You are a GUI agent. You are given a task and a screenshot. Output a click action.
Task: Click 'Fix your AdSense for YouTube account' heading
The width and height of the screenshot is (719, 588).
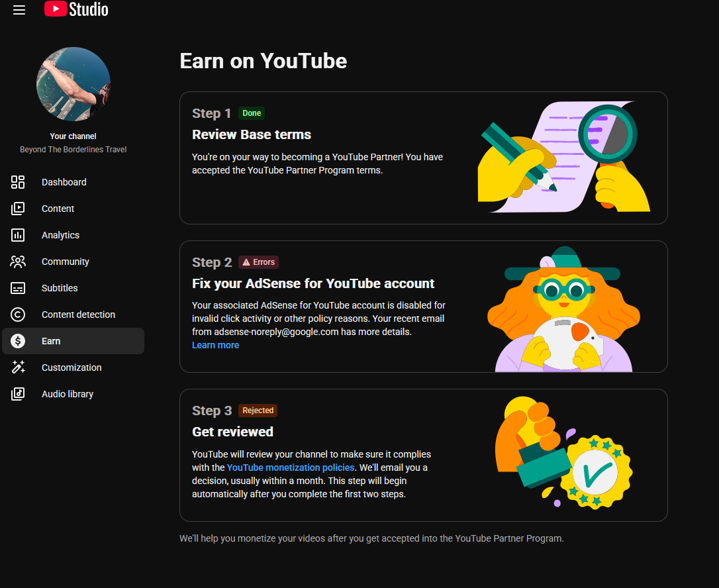[x=313, y=283]
